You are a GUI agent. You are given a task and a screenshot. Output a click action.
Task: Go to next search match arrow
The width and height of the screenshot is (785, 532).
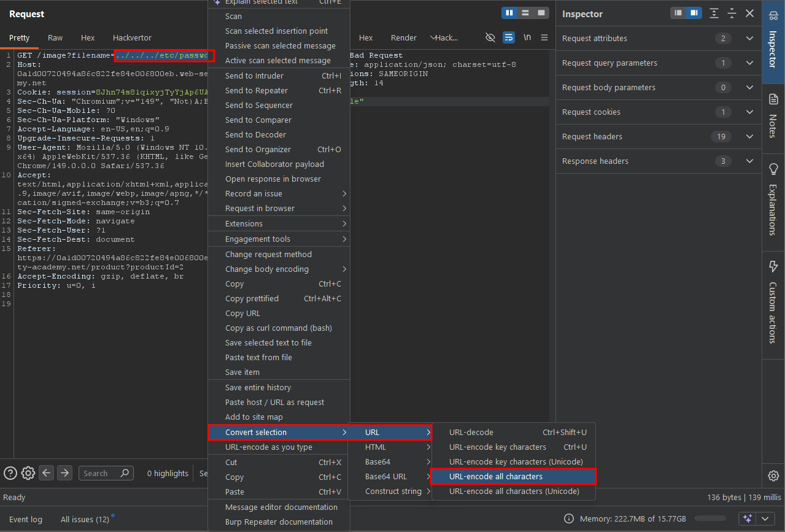pyautogui.click(x=64, y=473)
